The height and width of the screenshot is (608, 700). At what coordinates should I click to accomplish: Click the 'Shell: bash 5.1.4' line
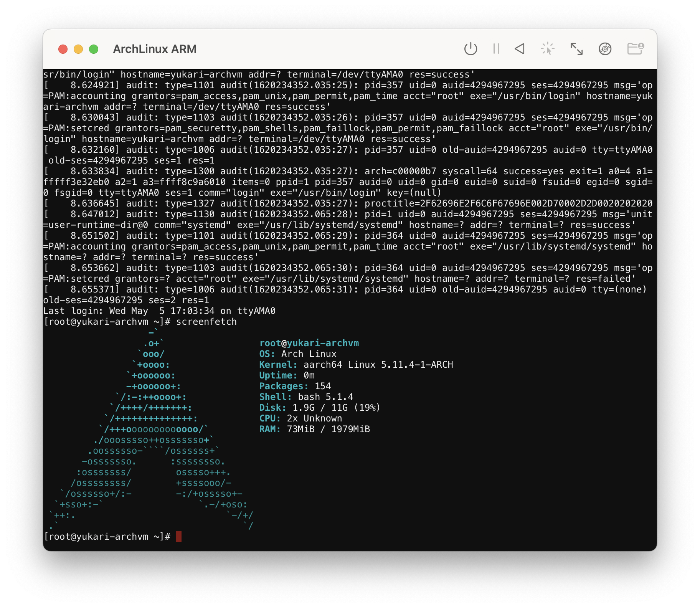[x=306, y=397]
